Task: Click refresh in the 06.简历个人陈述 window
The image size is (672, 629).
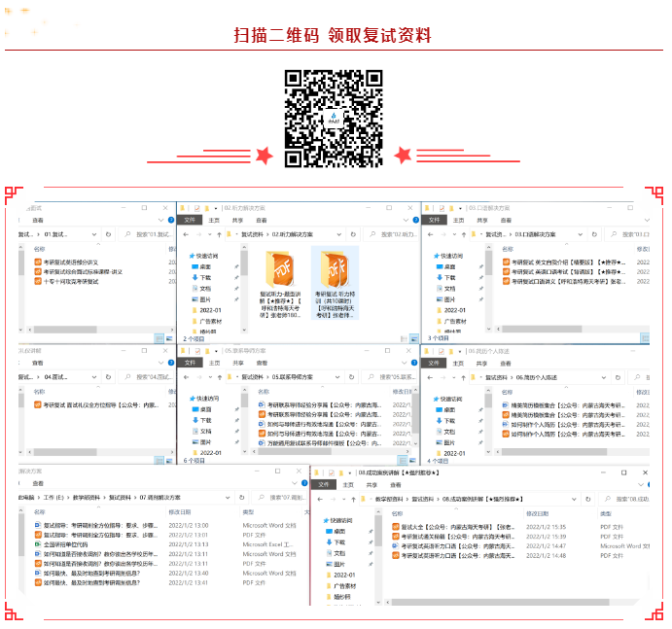Action: click(618, 377)
